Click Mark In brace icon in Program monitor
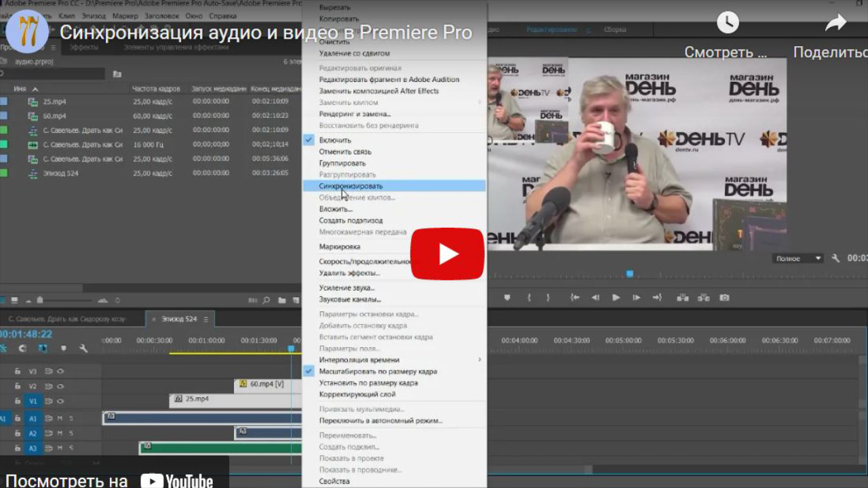The width and height of the screenshot is (868, 488). pos(529,298)
